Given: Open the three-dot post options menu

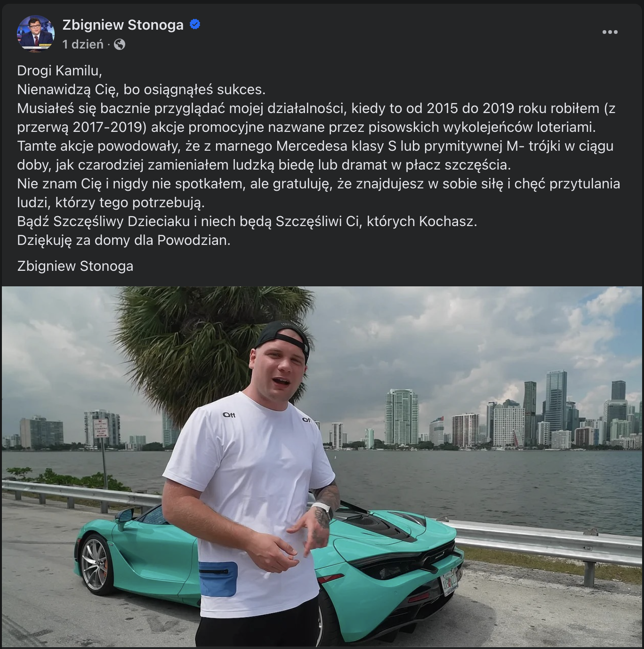Looking at the screenshot, I should pos(610,32).
